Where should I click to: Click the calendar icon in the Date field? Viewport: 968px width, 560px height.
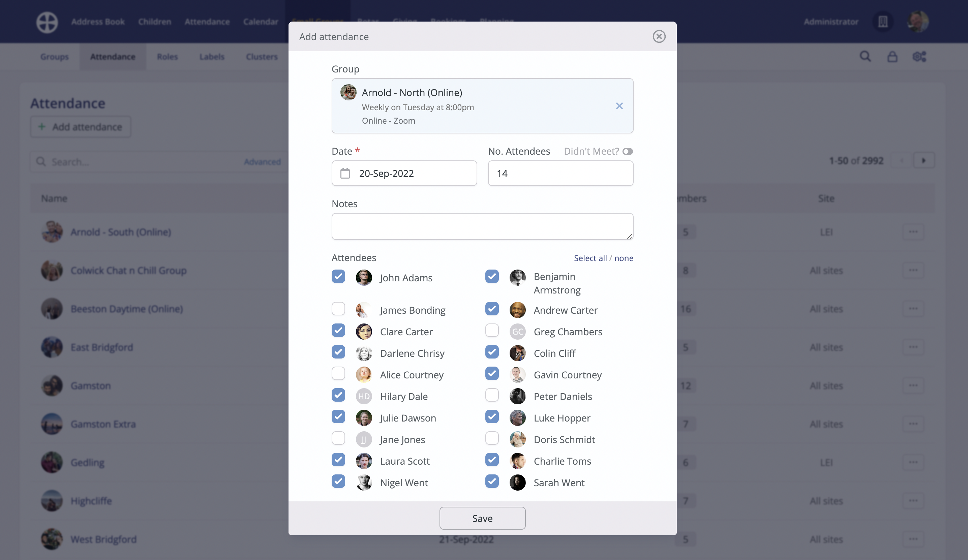click(345, 174)
